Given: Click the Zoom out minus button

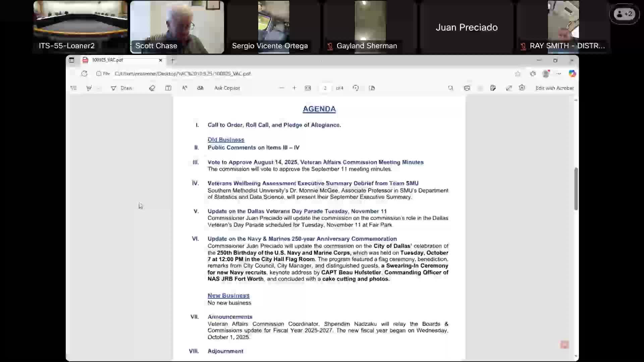Looking at the screenshot, I should click(x=282, y=88).
